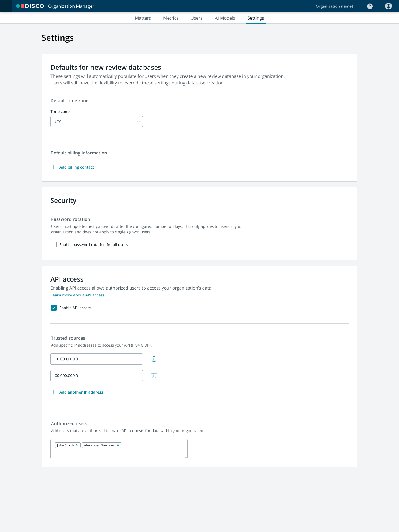Screen dimensions: 399x532
Task: Remove Alexander Gonzales from authorized users
Action: click(118, 445)
